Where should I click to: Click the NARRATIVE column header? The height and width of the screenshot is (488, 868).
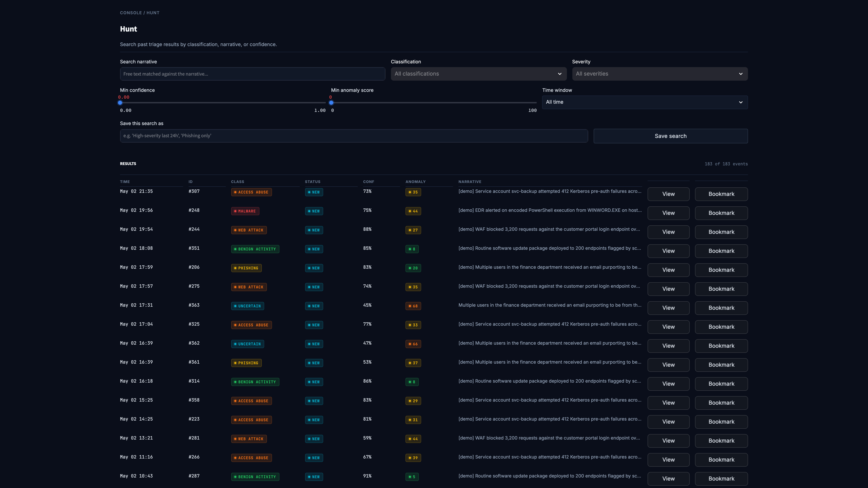pyautogui.click(x=470, y=181)
